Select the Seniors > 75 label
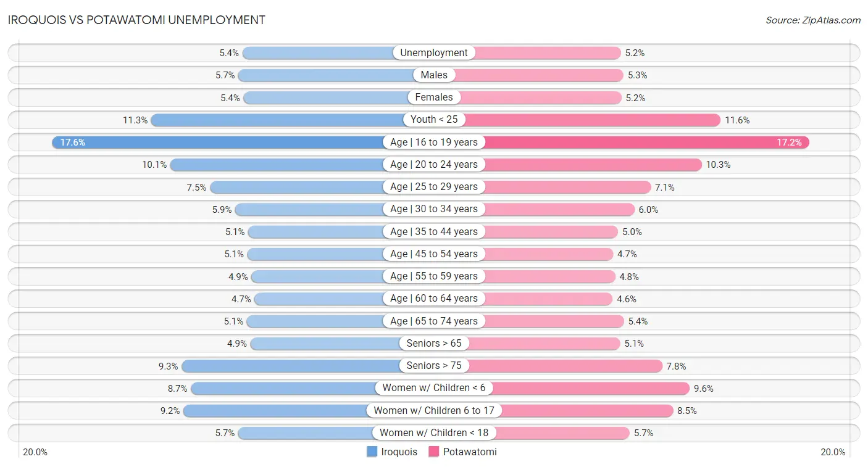 [x=434, y=366]
